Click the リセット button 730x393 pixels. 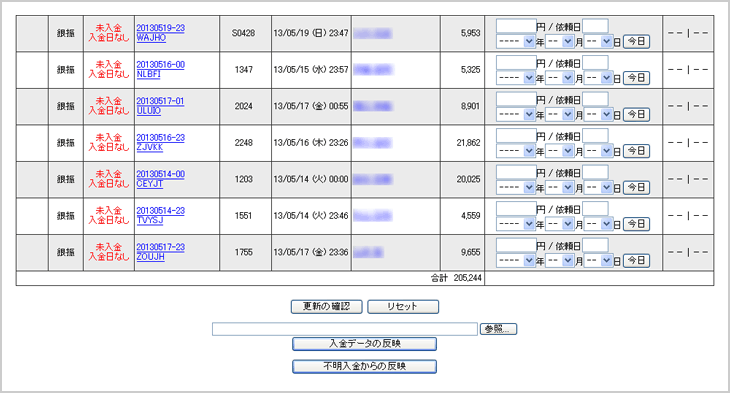click(403, 306)
